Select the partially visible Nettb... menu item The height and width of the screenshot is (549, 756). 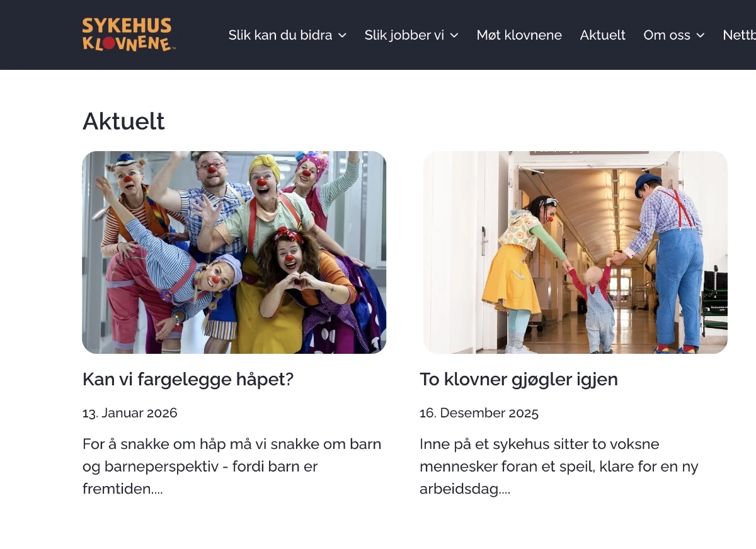coord(739,35)
